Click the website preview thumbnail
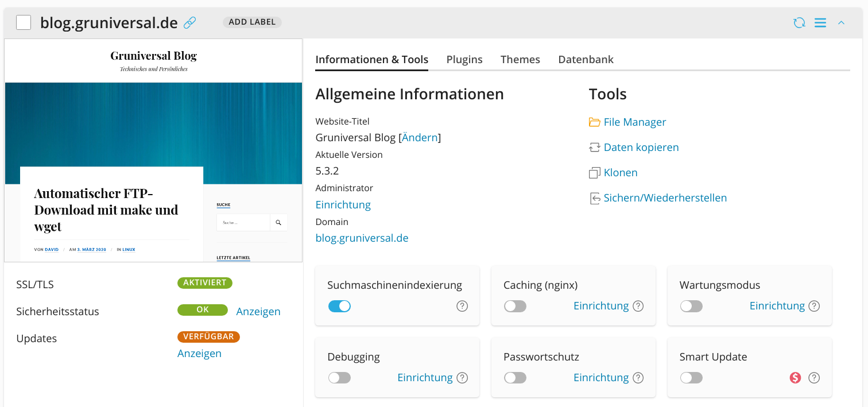The image size is (868, 407). [153, 149]
